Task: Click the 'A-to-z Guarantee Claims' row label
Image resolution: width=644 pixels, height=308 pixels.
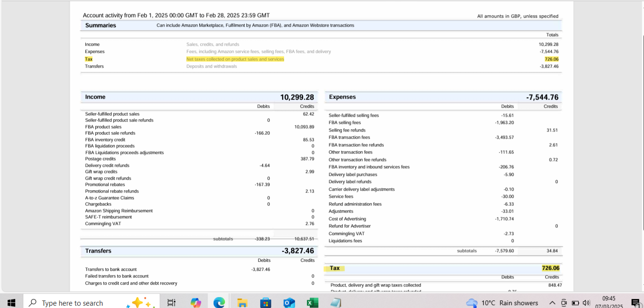Action: tap(110, 198)
